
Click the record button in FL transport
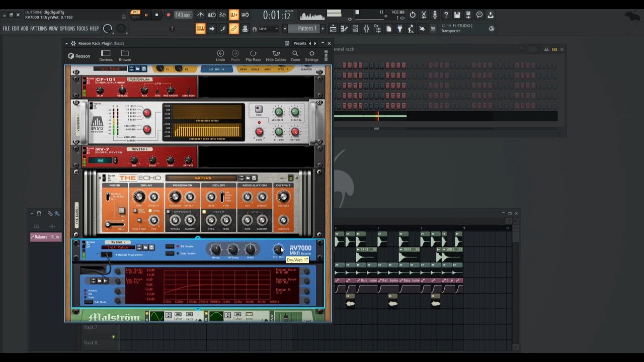coord(168,15)
